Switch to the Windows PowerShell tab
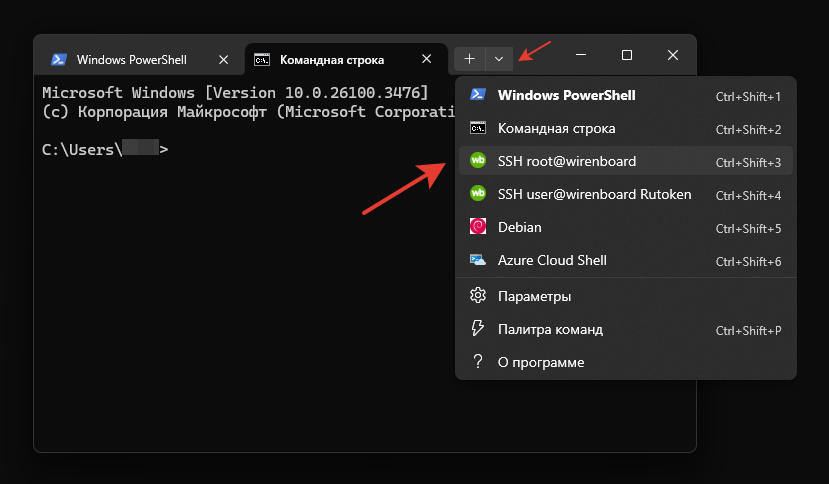 (x=139, y=59)
